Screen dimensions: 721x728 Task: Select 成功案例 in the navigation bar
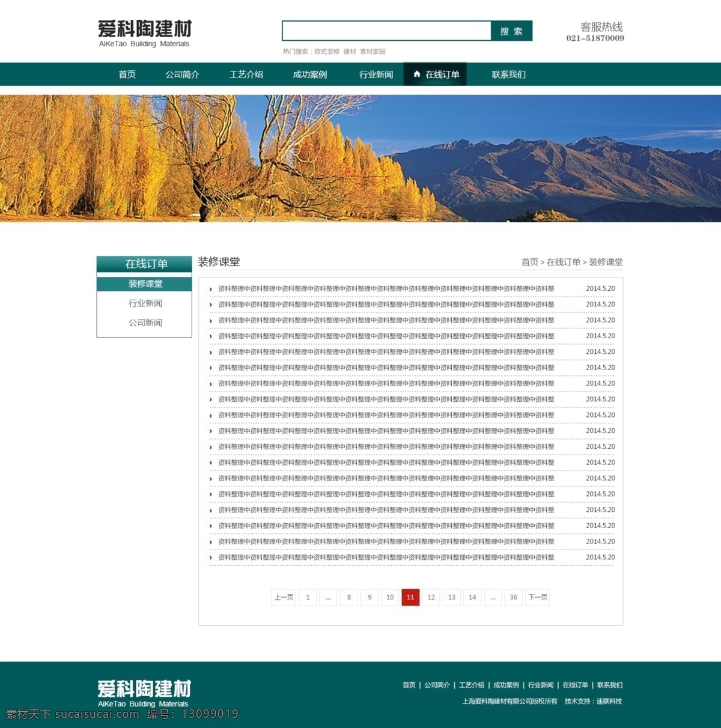[x=309, y=74]
